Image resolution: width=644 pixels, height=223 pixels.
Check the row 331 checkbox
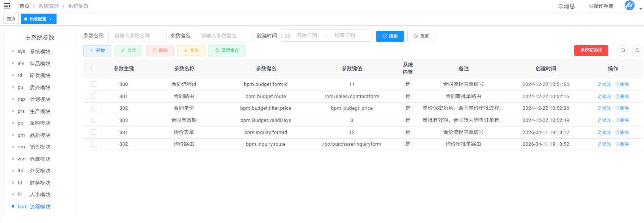pyautogui.click(x=94, y=132)
